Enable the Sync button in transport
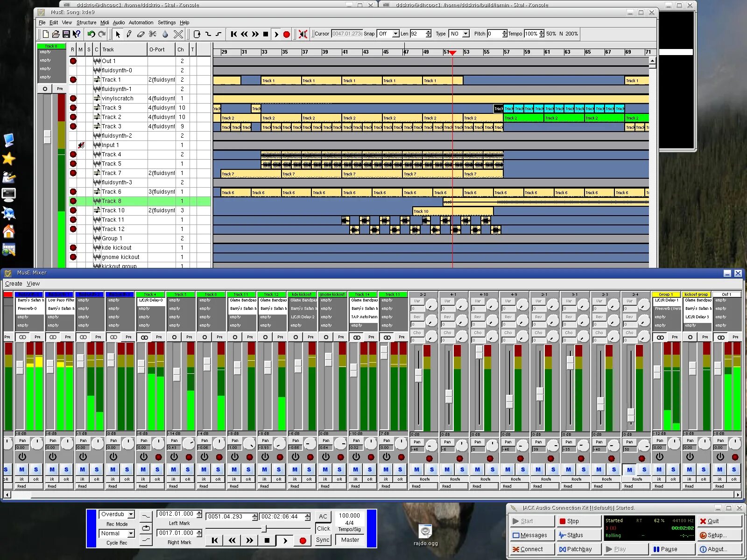Image resolution: width=747 pixels, height=560 pixels. [323, 540]
